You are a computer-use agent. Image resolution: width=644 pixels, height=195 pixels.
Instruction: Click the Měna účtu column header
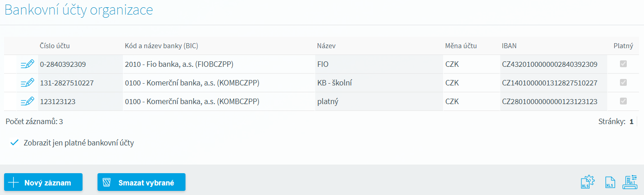(x=461, y=46)
